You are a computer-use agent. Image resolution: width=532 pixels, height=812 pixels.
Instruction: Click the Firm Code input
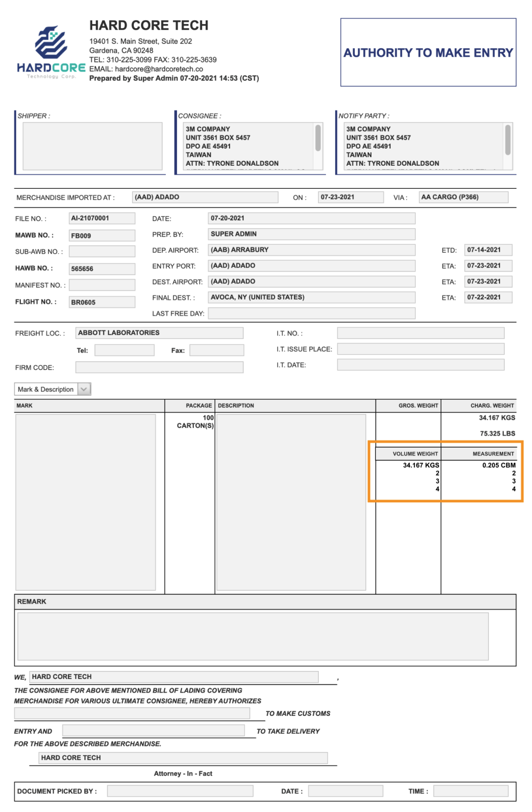coord(159,367)
